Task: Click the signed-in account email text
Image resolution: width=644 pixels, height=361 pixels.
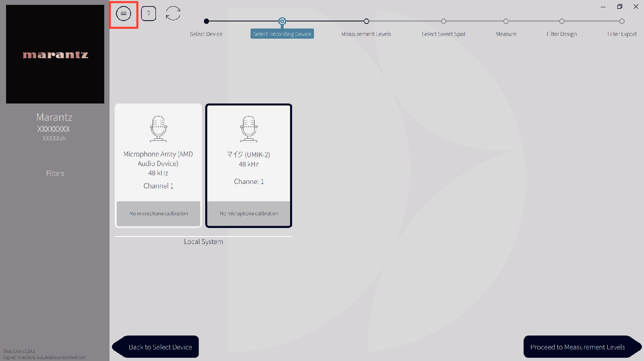Action: coord(57,357)
